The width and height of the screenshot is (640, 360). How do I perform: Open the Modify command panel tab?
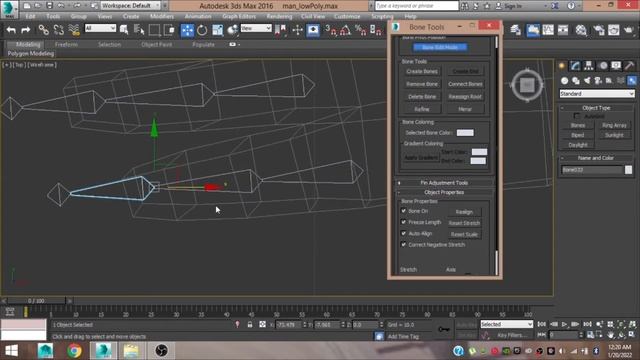(576, 66)
